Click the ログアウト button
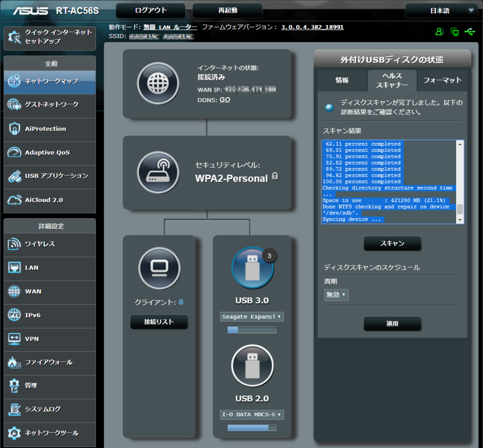This screenshot has height=448, width=483. (x=150, y=10)
